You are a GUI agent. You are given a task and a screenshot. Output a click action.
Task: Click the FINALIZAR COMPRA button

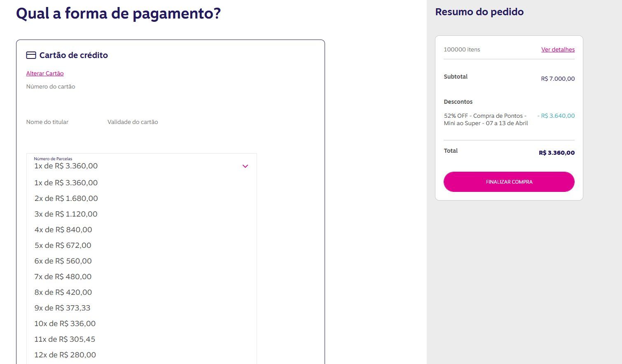click(x=509, y=182)
